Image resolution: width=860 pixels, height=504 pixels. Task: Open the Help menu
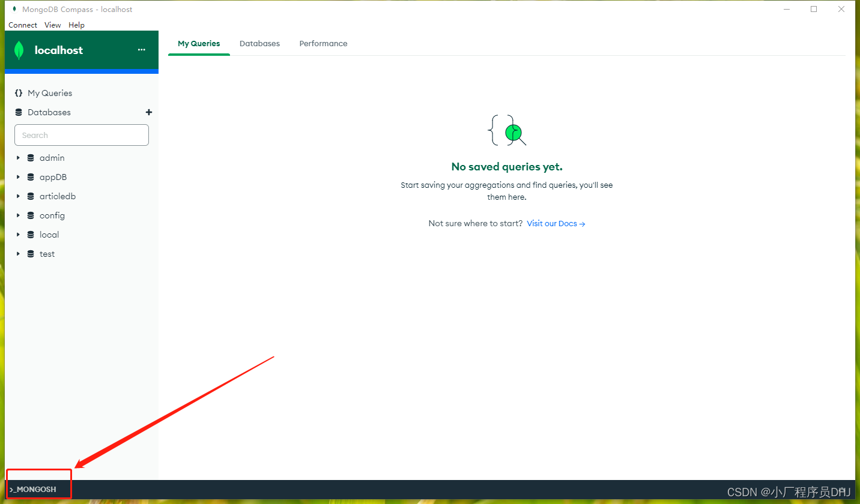76,25
